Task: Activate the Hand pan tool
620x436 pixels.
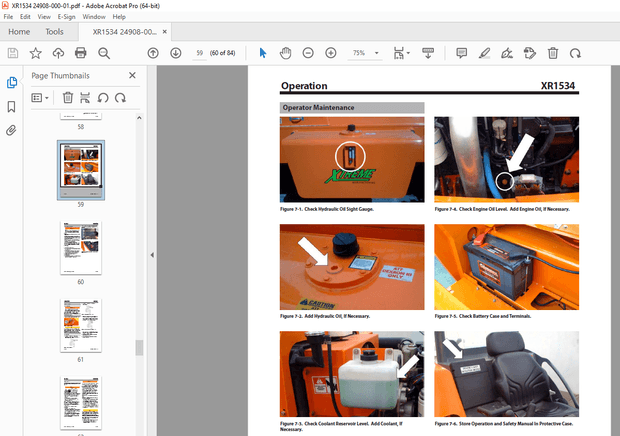Action: pos(285,53)
